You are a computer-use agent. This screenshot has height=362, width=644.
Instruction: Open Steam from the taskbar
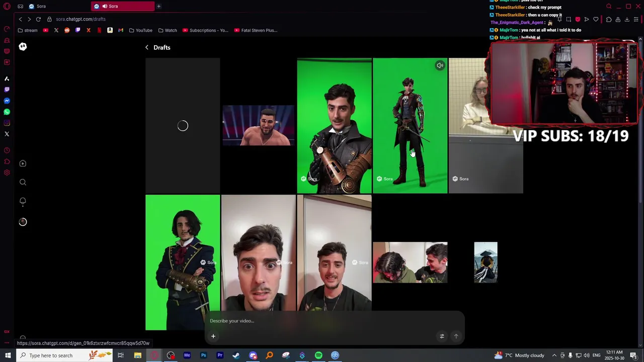tap(236, 355)
